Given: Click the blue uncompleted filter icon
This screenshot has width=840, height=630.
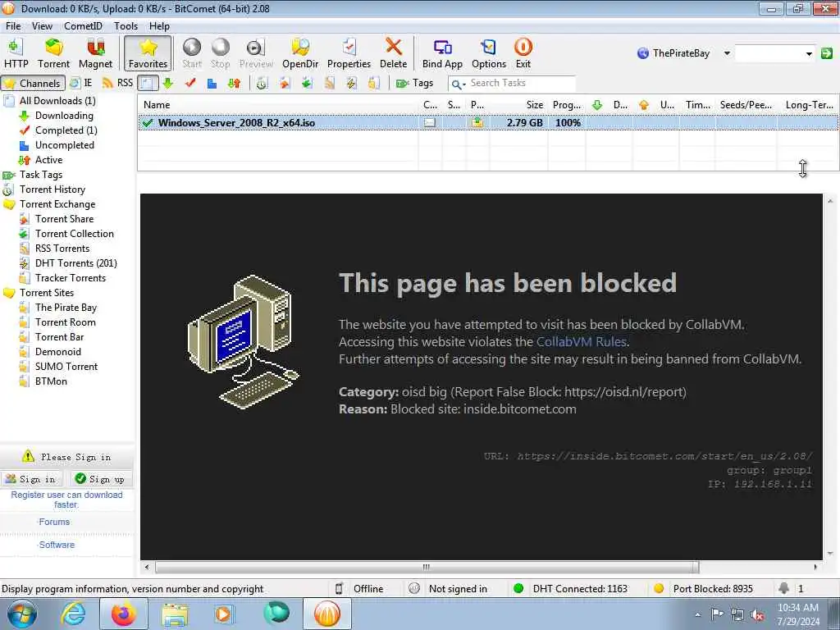Looking at the screenshot, I should pos(212,84).
